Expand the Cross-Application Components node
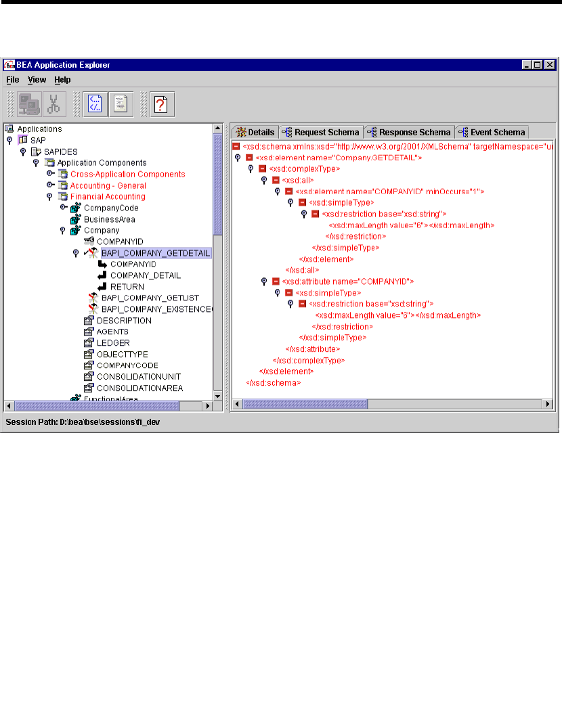 click(50, 173)
